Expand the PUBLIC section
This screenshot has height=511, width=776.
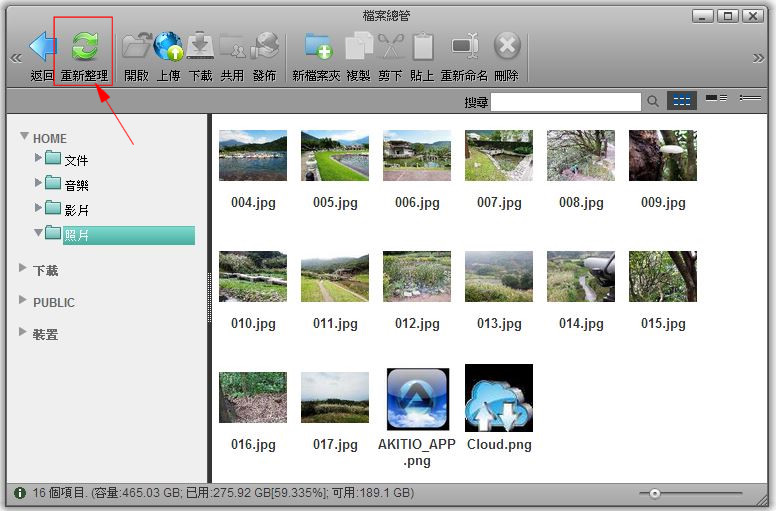click(x=23, y=300)
